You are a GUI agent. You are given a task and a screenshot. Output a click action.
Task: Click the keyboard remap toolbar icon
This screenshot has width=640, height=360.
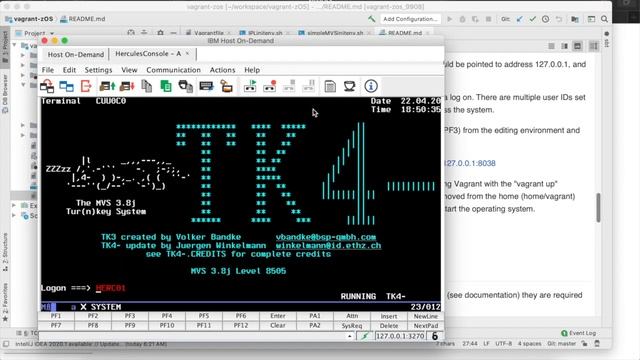point(206,86)
